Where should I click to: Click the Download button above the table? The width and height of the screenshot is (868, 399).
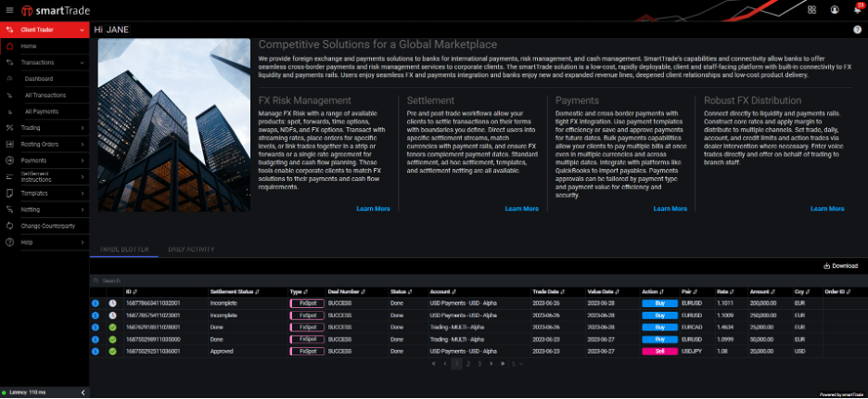(840, 266)
